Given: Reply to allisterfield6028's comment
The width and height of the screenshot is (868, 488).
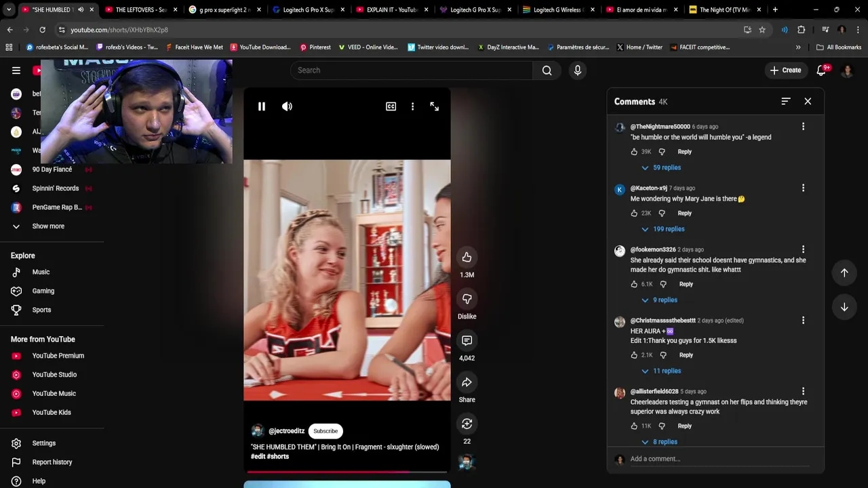Looking at the screenshot, I should click(685, 426).
